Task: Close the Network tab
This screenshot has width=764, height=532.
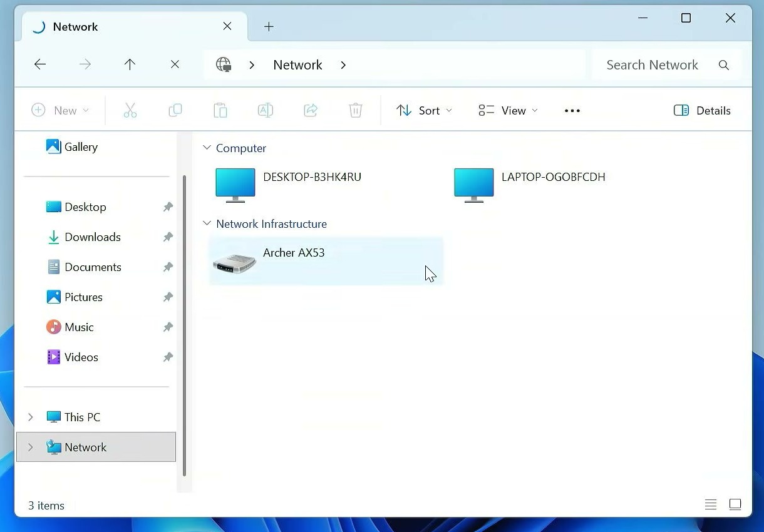Action: click(227, 26)
